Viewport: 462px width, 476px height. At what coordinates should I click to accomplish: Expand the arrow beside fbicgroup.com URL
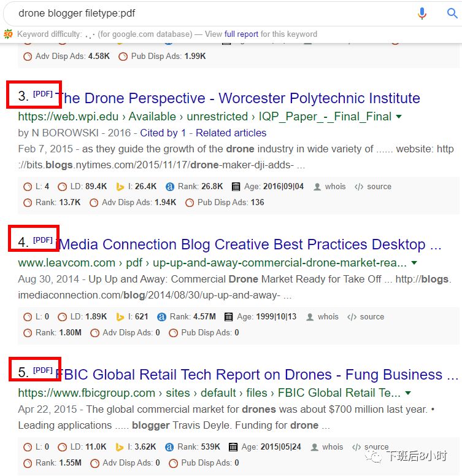click(x=408, y=393)
